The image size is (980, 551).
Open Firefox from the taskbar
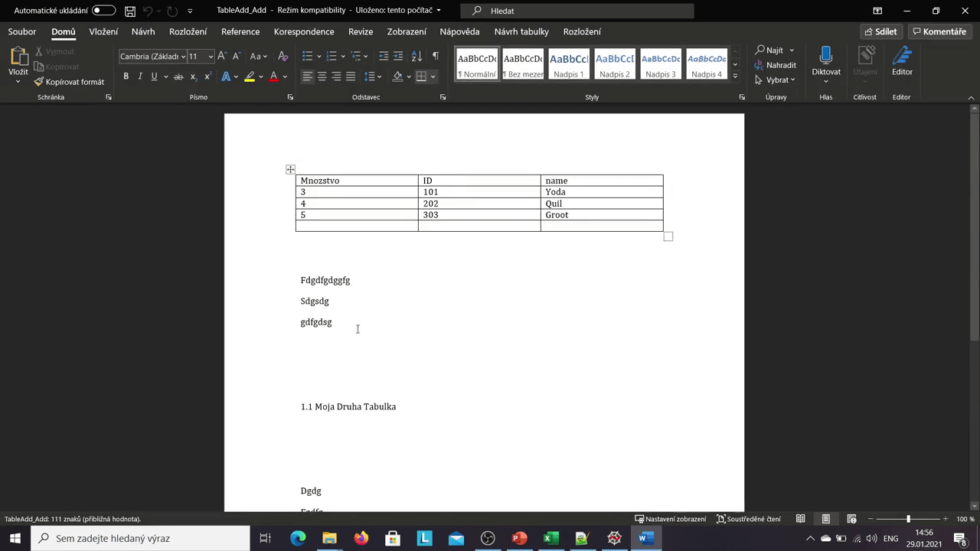361,538
